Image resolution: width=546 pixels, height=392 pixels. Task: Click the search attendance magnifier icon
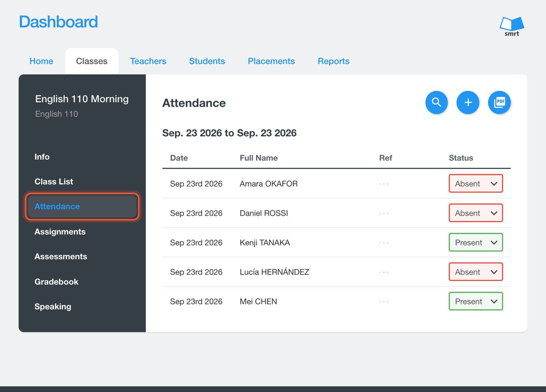[x=436, y=102]
